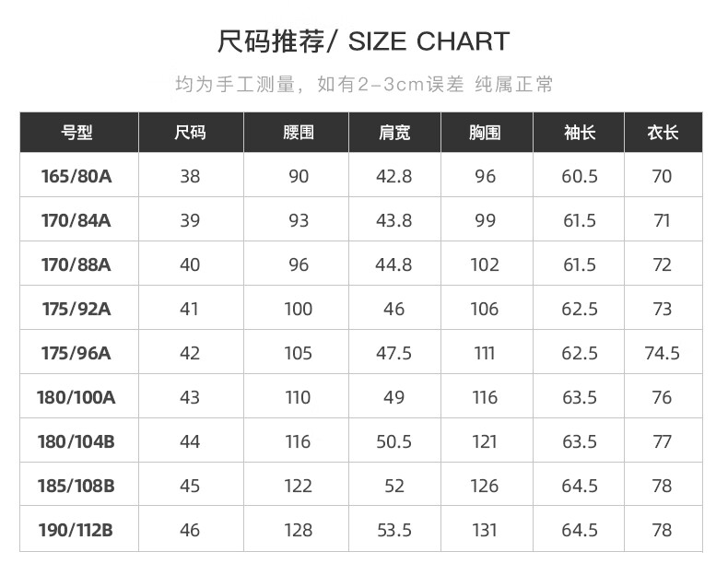This screenshot has height=575, width=728.
Task: Select the 190/112B row label
Action: tap(76, 530)
